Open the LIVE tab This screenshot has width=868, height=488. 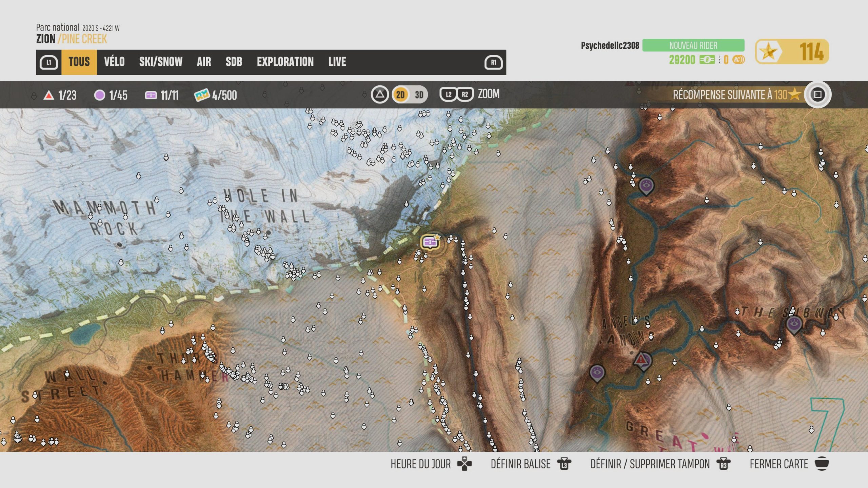coord(337,62)
